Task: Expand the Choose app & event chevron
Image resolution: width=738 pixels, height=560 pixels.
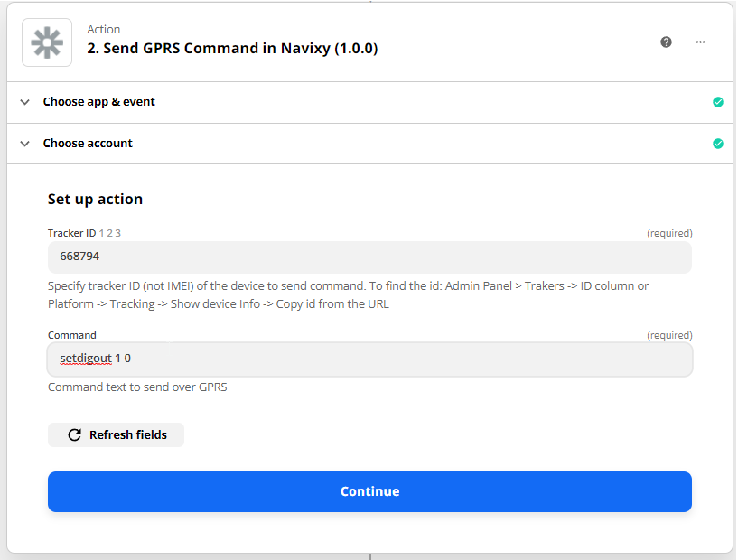Action: coord(25,102)
